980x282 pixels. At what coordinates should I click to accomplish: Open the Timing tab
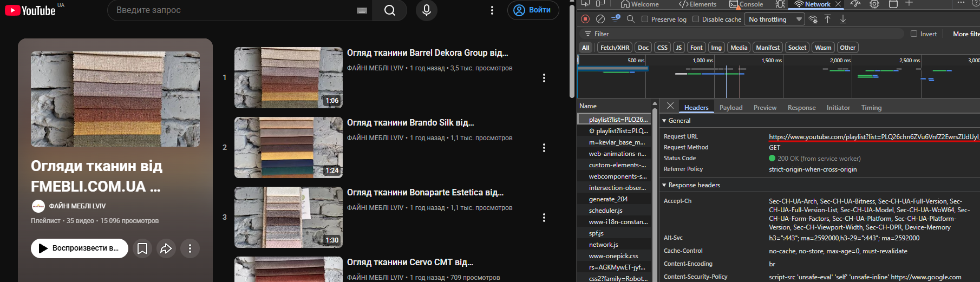(871, 108)
